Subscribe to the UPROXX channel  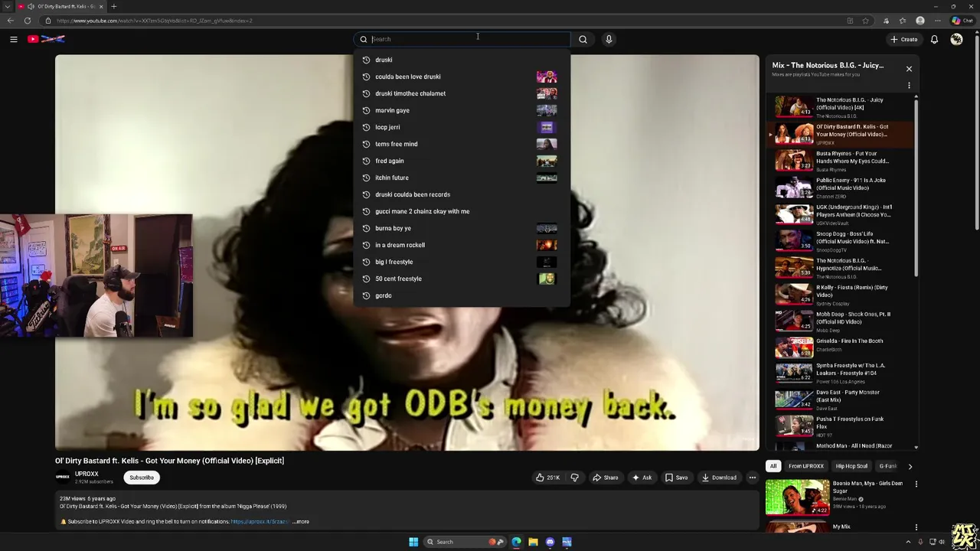(x=141, y=478)
